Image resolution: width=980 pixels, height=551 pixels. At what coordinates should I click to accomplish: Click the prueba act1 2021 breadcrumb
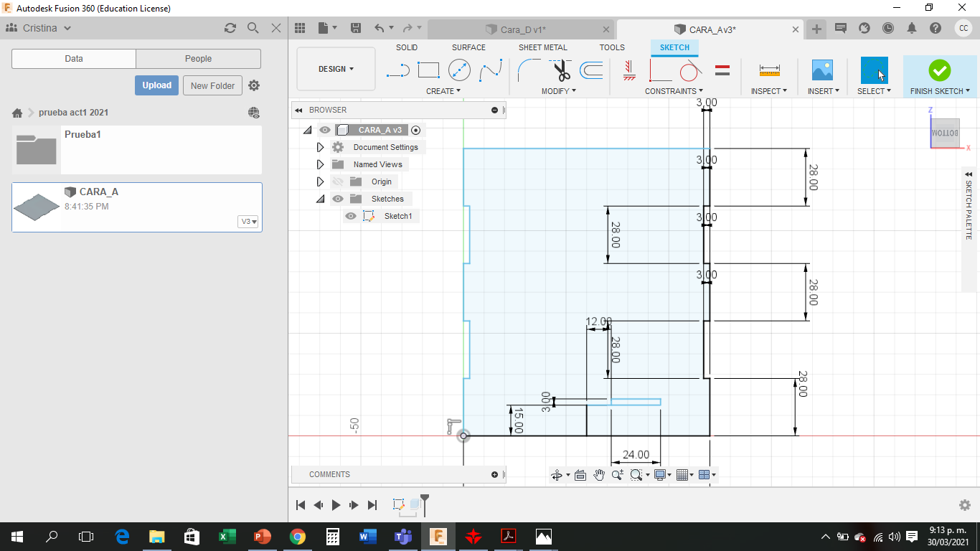74,113
